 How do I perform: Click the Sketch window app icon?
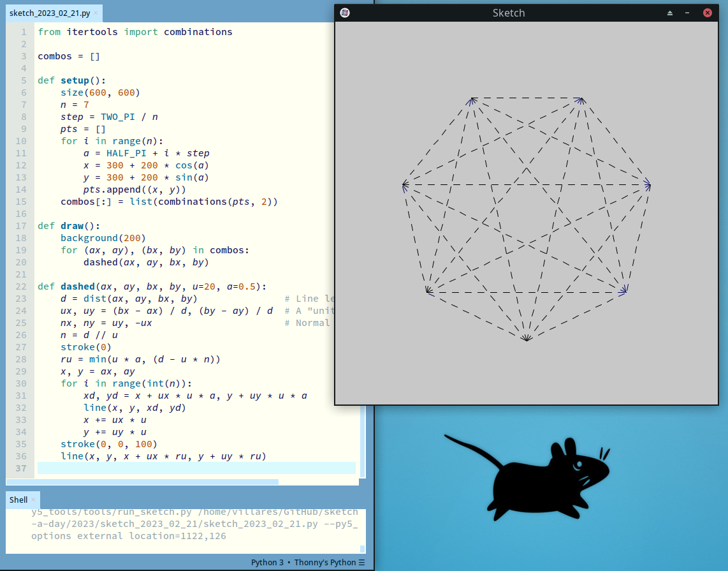pyautogui.click(x=344, y=13)
